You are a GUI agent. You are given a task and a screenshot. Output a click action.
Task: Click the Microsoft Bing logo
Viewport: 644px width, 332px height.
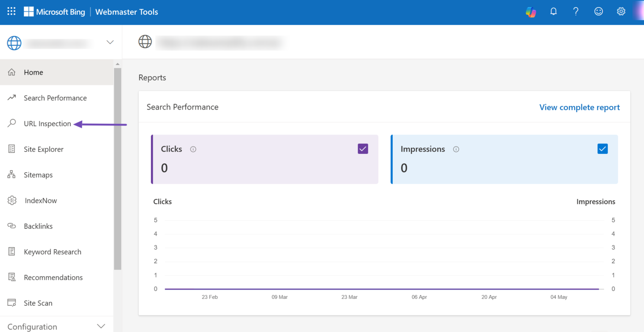(x=54, y=12)
